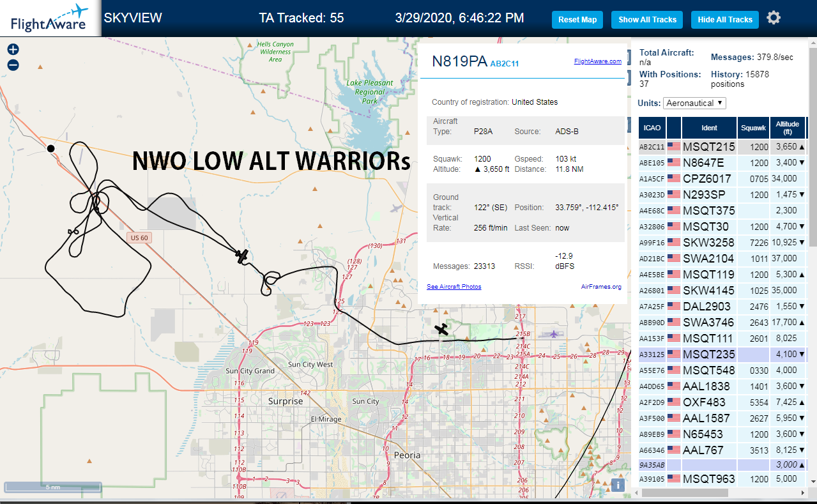Open map attribution info button
Screen dimensions: 817x504
(618, 484)
